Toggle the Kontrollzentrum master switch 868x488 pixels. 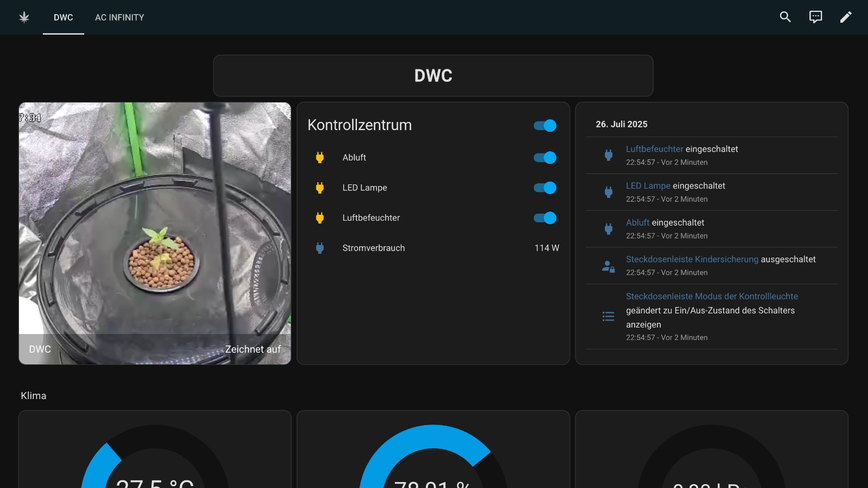point(545,126)
